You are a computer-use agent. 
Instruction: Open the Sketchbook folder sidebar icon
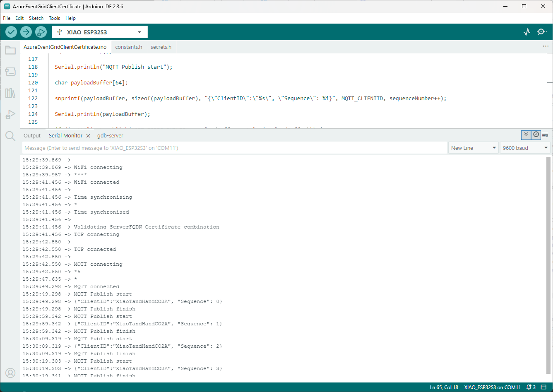(x=10, y=51)
